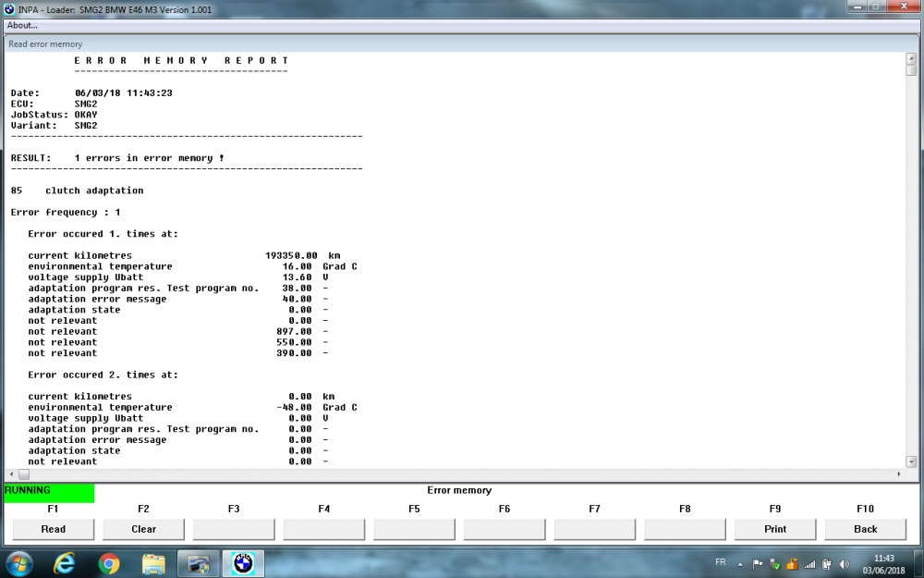This screenshot has height=578, width=924.
Task: Show hidden tray icons arrow
Action: click(740, 564)
